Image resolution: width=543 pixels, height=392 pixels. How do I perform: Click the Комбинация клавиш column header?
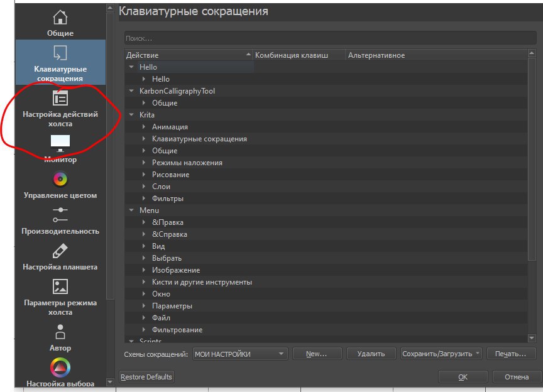(299, 55)
